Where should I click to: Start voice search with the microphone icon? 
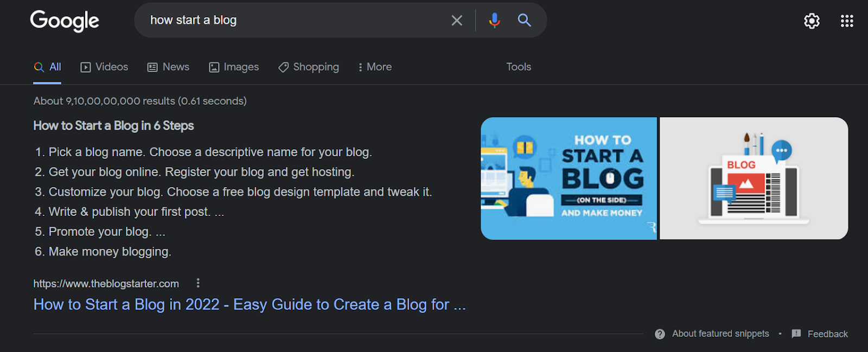[x=494, y=21]
